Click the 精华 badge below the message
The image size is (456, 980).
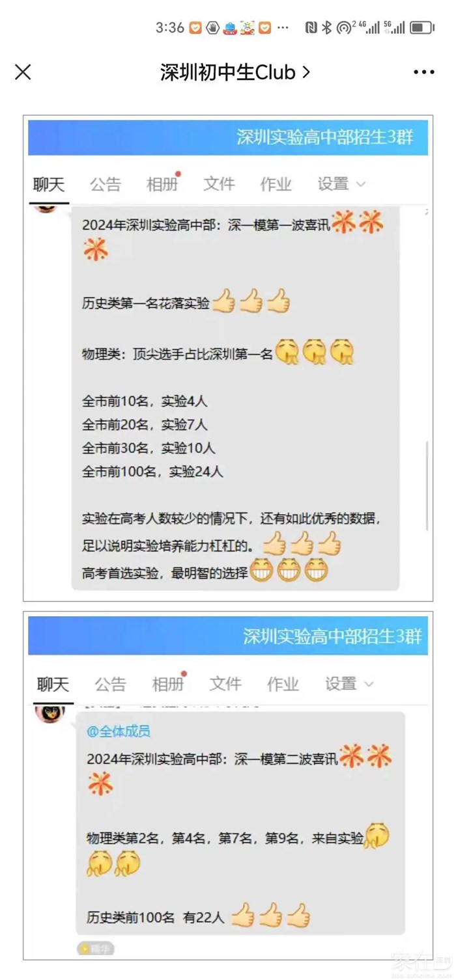(95, 949)
